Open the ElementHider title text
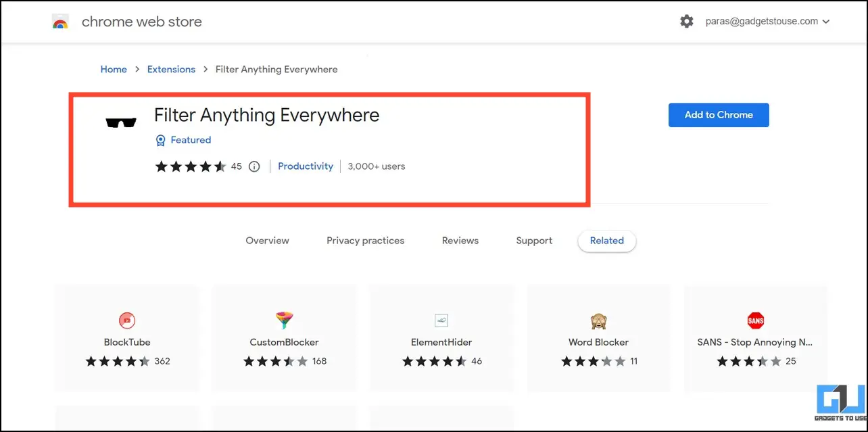Viewport: 868px width, 432px height. [x=441, y=342]
